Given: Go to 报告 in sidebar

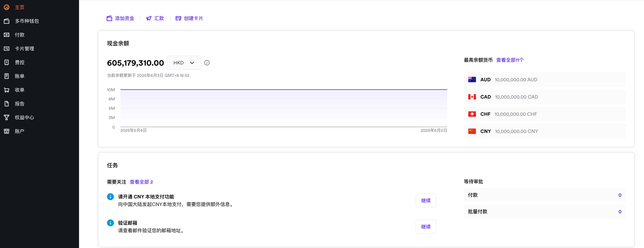Looking at the screenshot, I should tap(19, 104).
